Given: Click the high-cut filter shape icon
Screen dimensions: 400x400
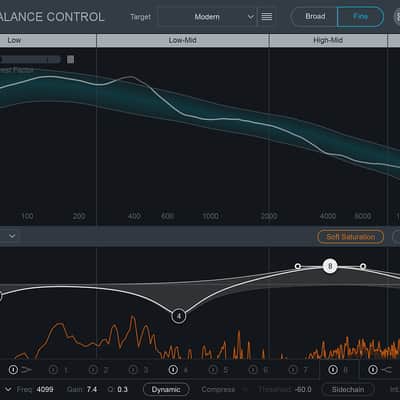Looking at the screenshot, I should (x=386, y=370).
